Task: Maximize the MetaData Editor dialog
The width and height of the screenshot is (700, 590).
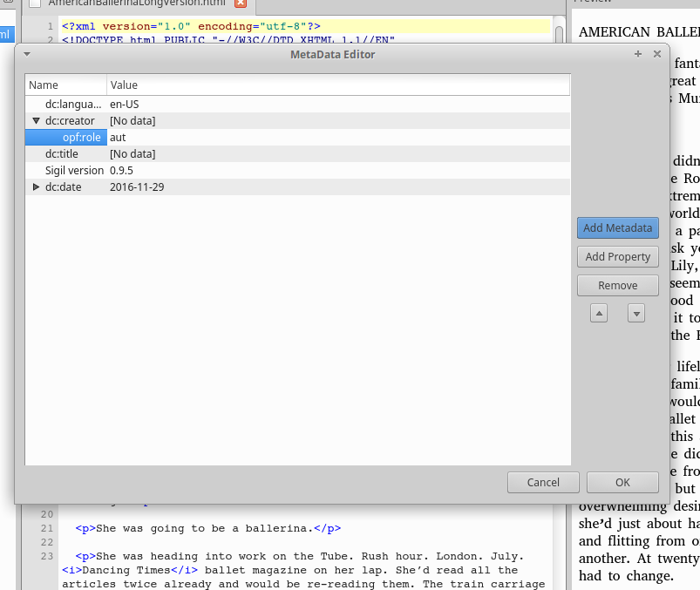Action: click(x=638, y=54)
